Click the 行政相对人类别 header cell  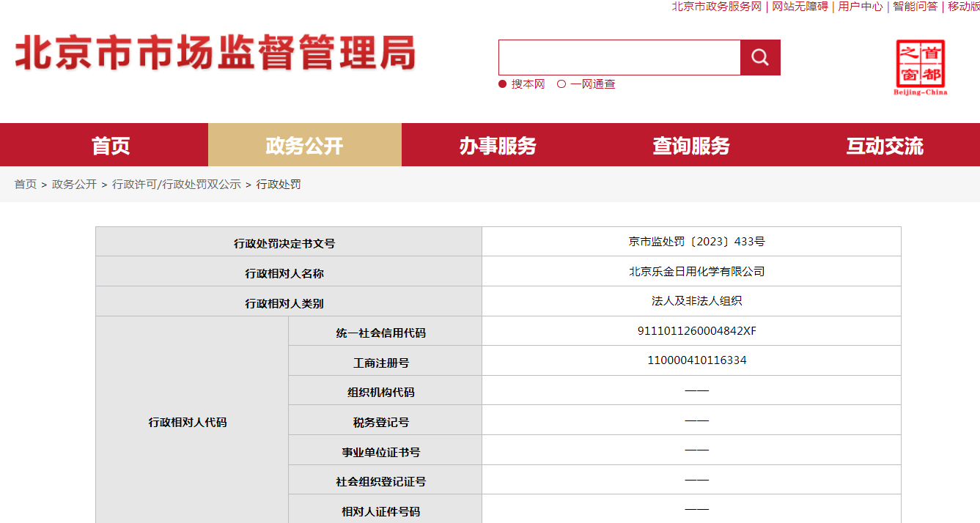point(289,302)
